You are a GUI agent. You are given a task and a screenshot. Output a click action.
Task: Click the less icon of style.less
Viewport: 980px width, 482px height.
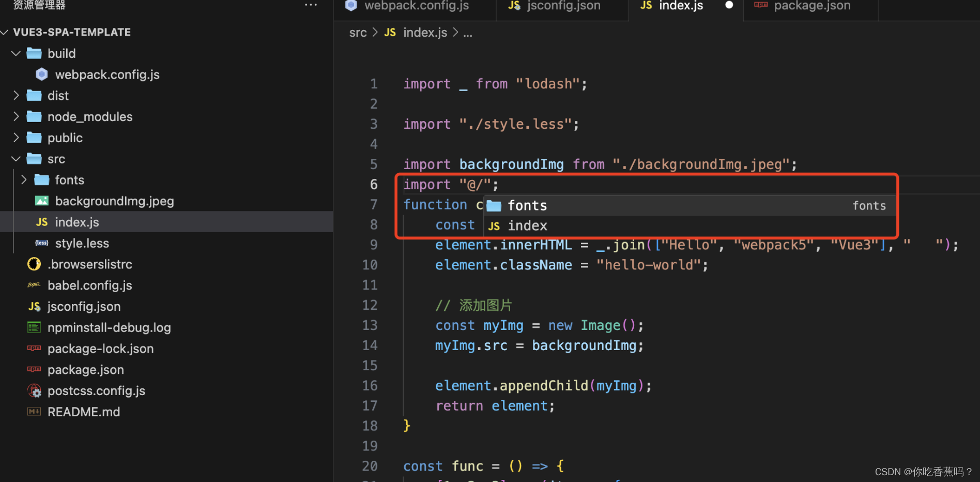click(x=42, y=243)
